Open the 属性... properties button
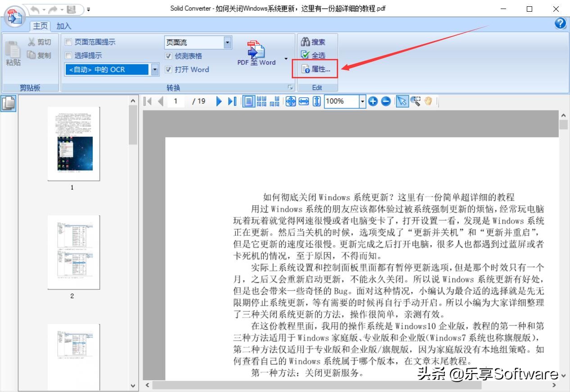The width and height of the screenshot is (570, 392). click(316, 69)
